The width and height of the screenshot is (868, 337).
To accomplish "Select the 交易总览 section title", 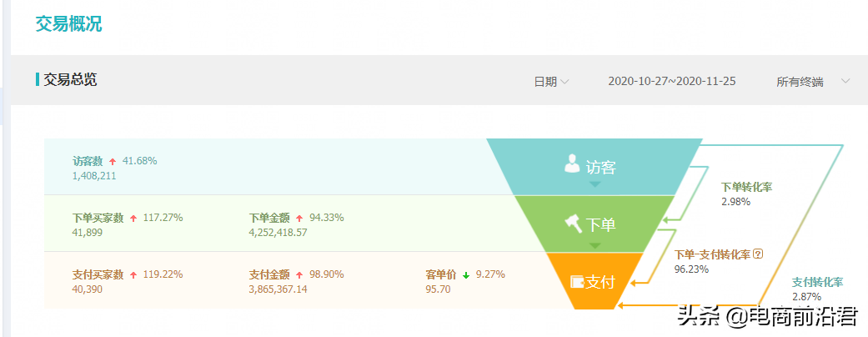I will point(70,80).
